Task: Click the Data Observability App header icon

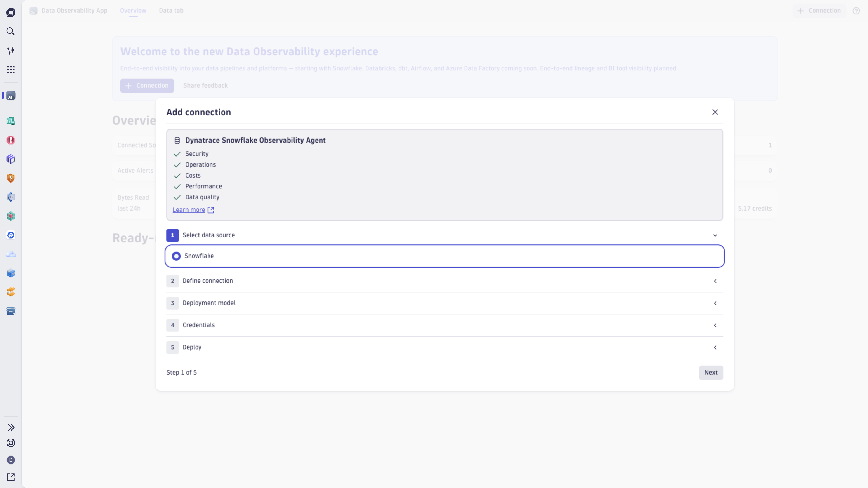Action: pyautogui.click(x=33, y=11)
